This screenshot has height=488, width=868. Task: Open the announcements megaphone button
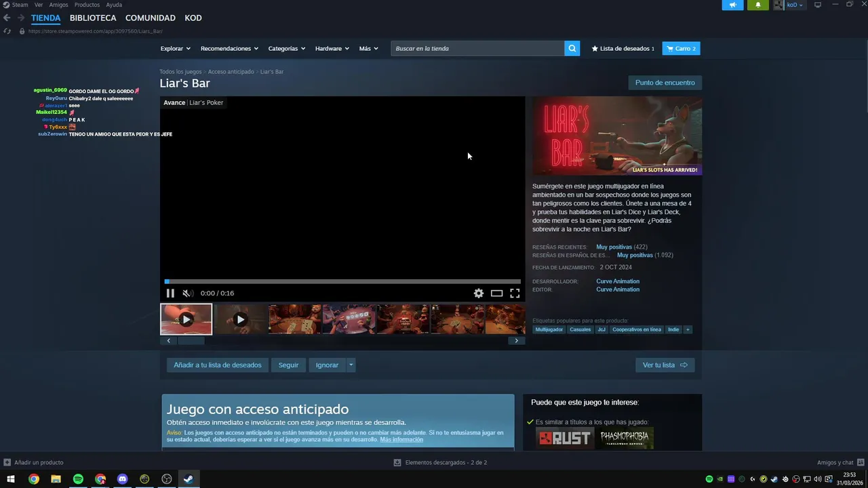732,5
